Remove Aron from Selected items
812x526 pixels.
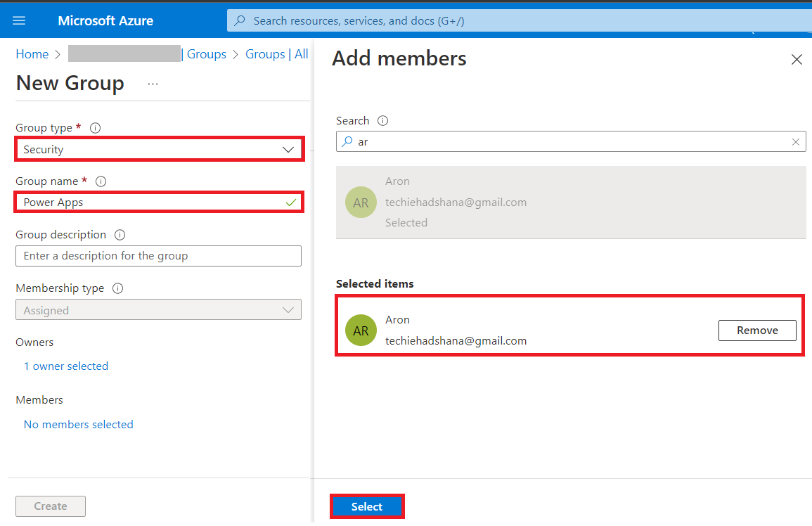tap(757, 330)
